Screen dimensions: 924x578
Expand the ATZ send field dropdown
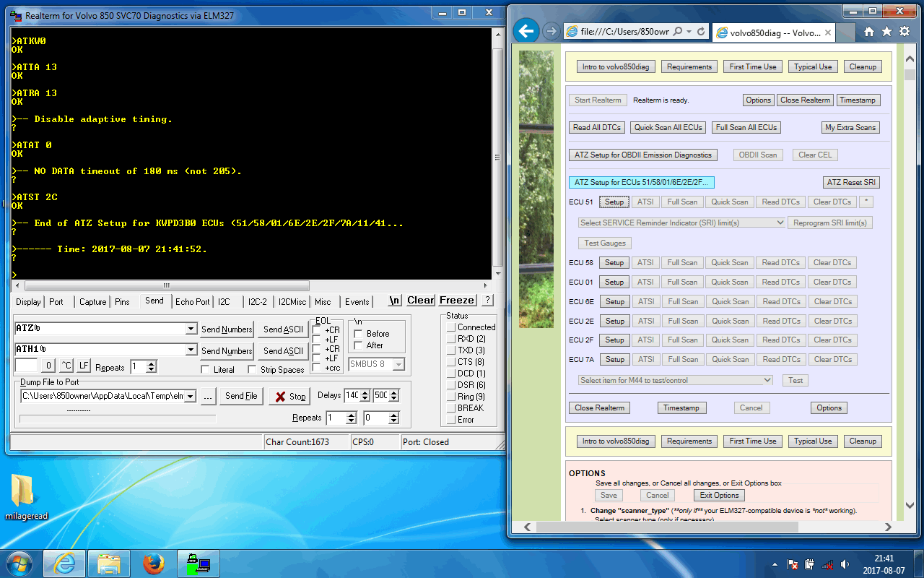click(x=191, y=329)
